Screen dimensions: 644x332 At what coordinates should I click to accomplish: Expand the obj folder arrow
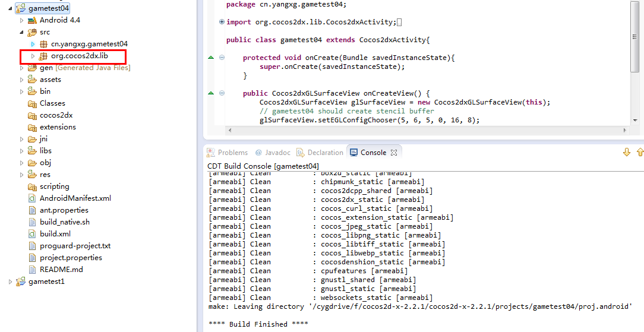click(22, 163)
